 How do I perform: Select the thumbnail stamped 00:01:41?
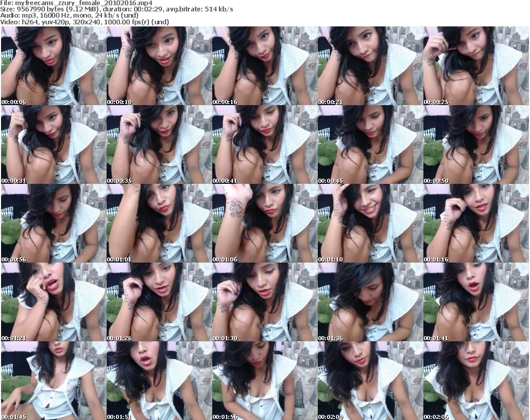476,302
